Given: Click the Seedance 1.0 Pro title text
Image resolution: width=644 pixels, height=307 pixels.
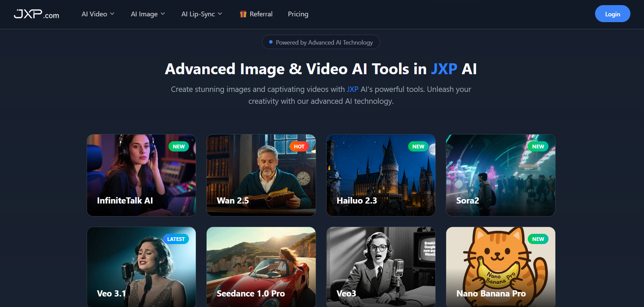Looking at the screenshot, I should coord(251,293).
